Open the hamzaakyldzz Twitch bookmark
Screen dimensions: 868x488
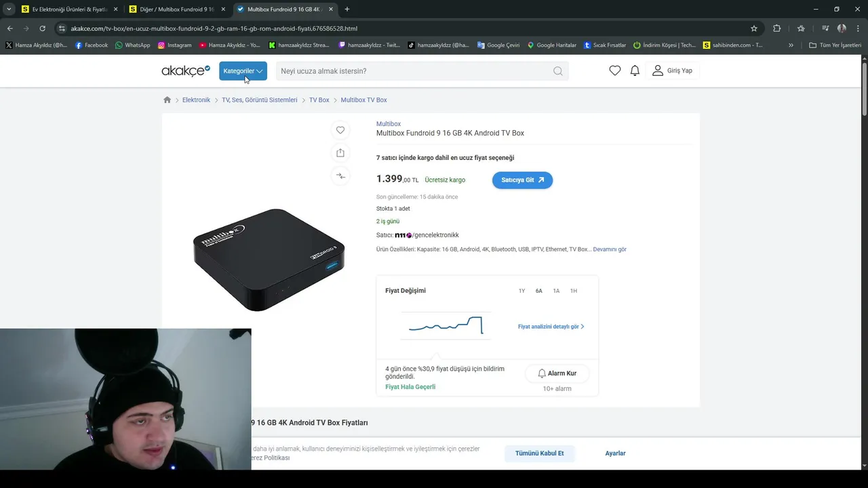pyautogui.click(x=370, y=45)
